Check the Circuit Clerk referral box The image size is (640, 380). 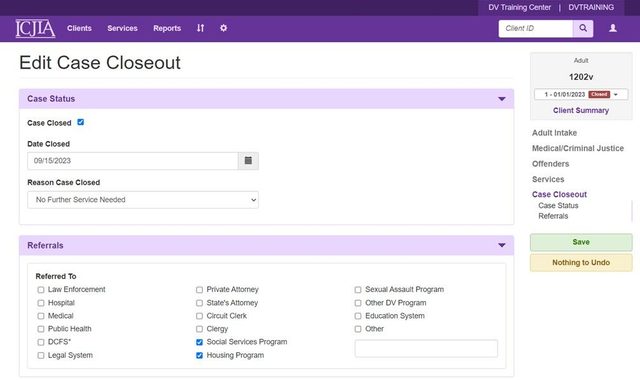tap(199, 316)
